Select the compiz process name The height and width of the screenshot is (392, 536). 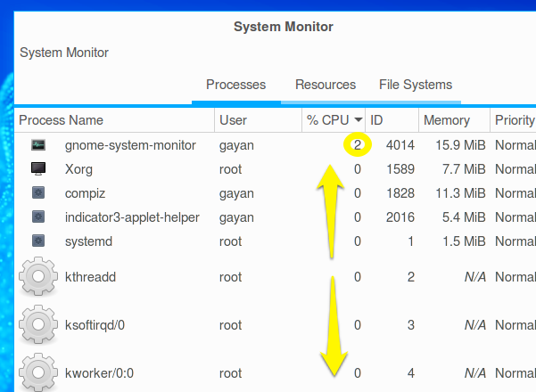[x=85, y=193]
